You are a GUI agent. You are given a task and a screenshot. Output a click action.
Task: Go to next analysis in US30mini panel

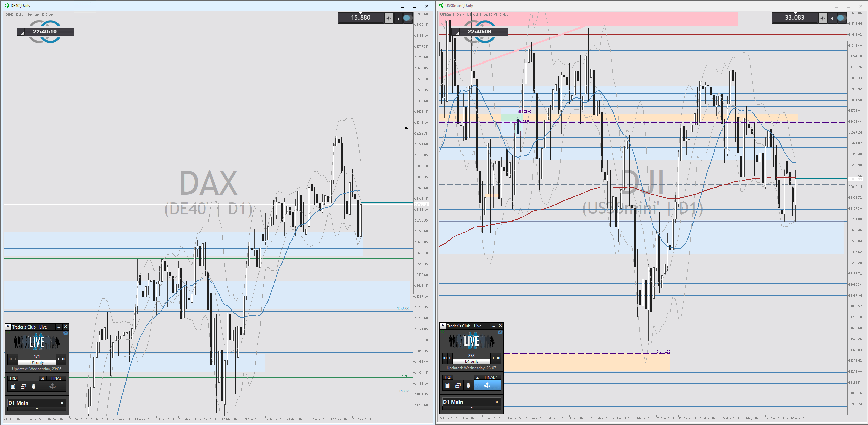click(493, 358)
